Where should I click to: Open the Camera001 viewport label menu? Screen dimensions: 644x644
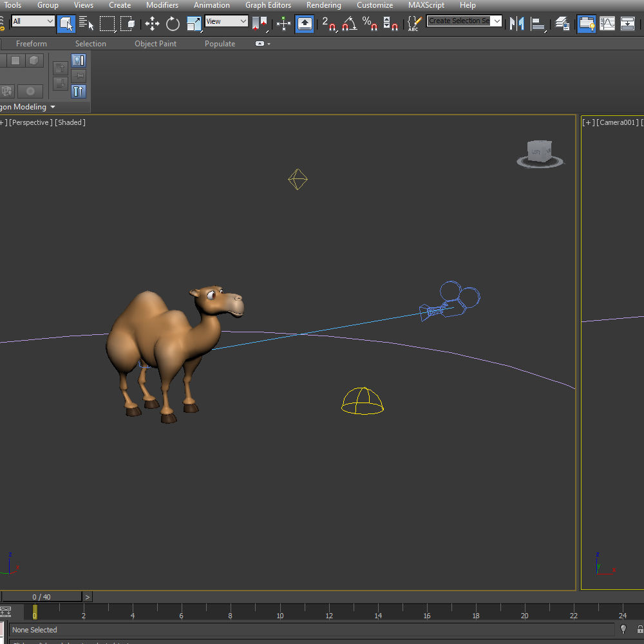[618, 122]
